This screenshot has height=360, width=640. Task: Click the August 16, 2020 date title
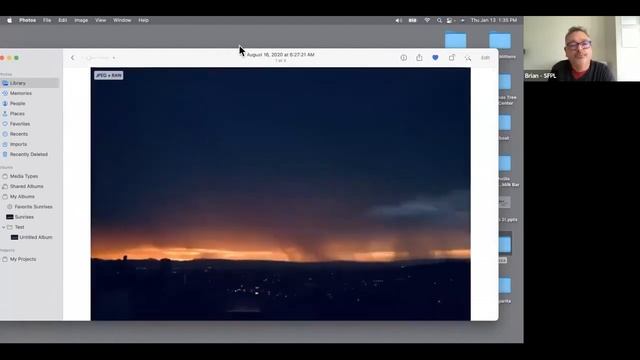tap(280, 55)
